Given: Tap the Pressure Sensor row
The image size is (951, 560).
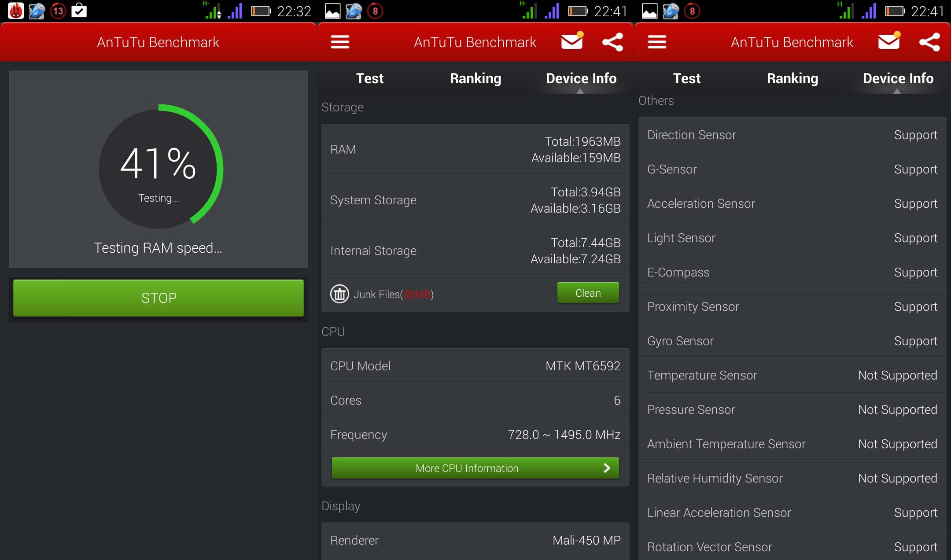Looking at the screenshot, I should [x=792, y=409].
